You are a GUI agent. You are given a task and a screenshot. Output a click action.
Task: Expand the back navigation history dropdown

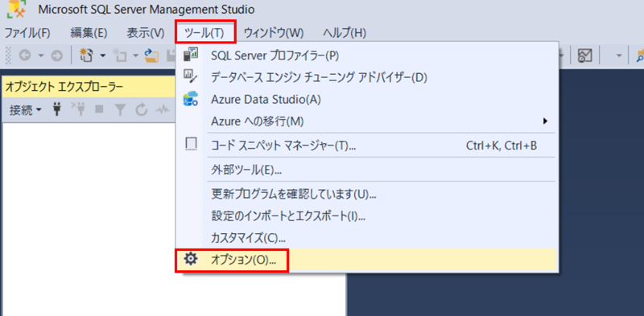(x=41, y=55)
